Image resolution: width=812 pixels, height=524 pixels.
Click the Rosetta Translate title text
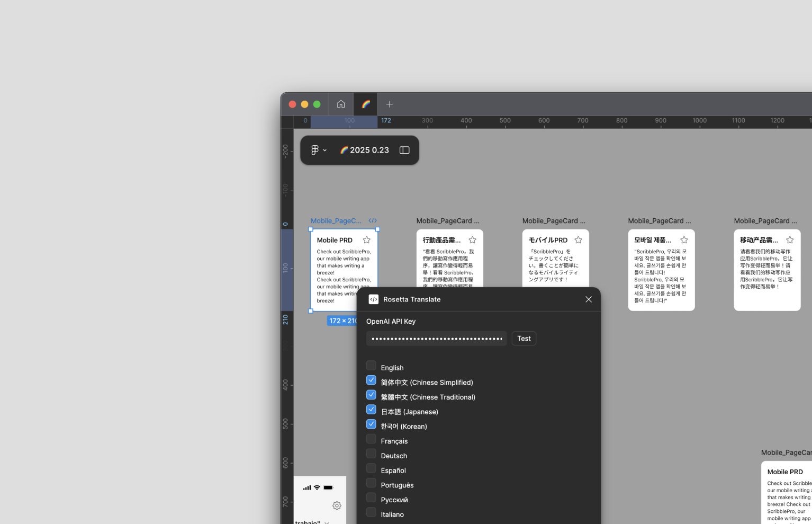point(412,299)
